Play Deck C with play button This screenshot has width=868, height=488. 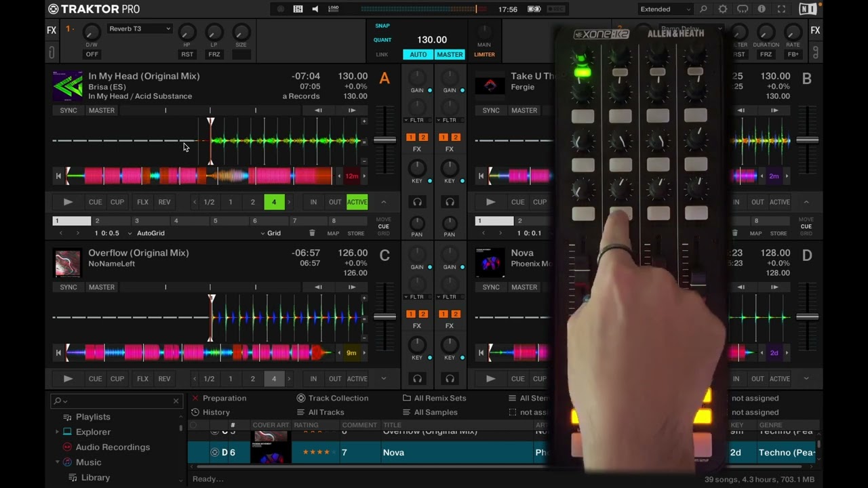(x=67, y=379)
